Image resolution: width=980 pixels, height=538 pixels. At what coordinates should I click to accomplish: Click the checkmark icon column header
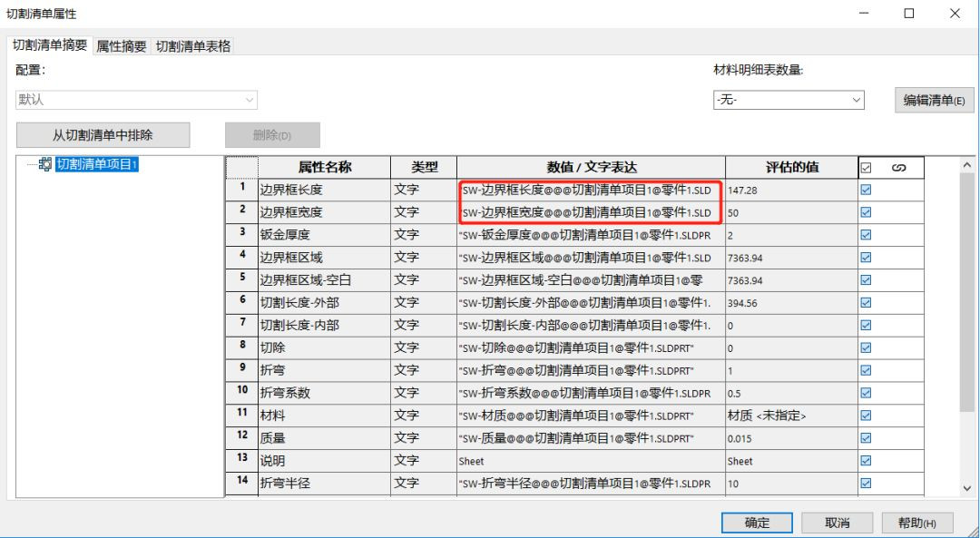[x=866, y=167]
